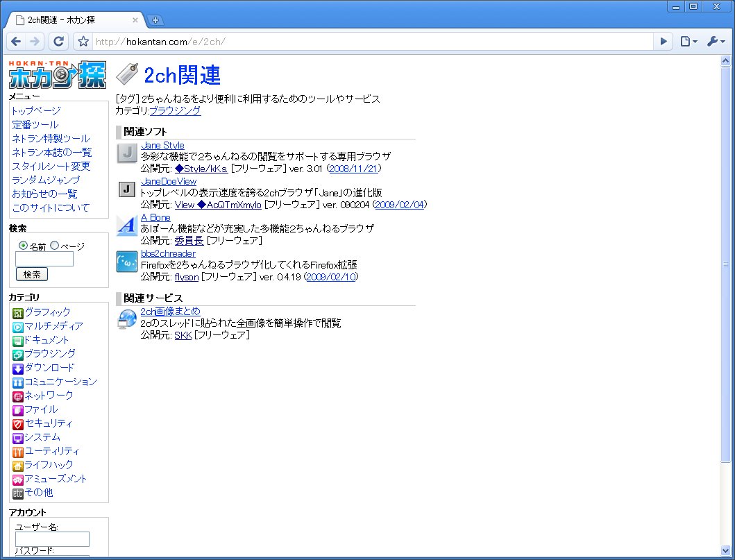Open スタイルシート変更 menu link

(51, 166)
